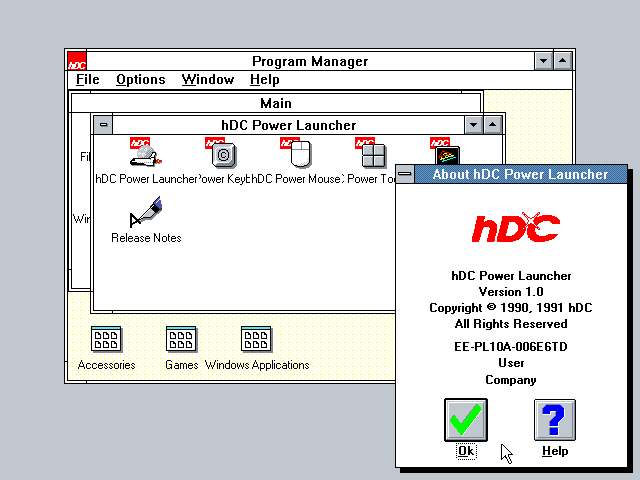Click the 'All Rights Reserved' text

pyautogui.click(x=511, y=324)
